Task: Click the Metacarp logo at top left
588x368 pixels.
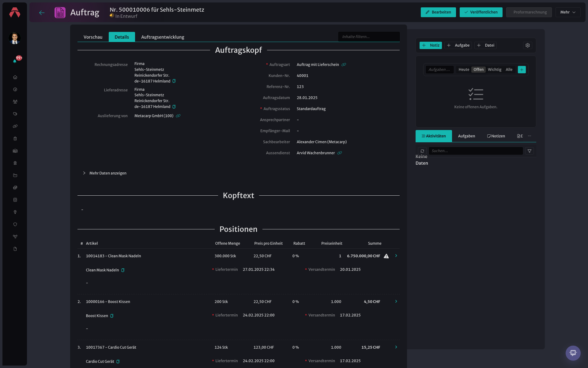Action: 15,13
